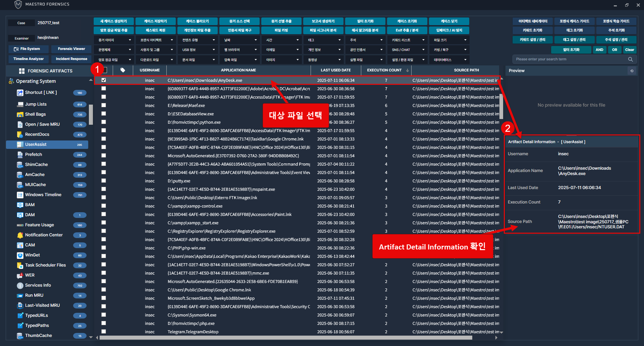
Task: Open the Timeline Analyzer tab
Action: [x=29, y=59]
